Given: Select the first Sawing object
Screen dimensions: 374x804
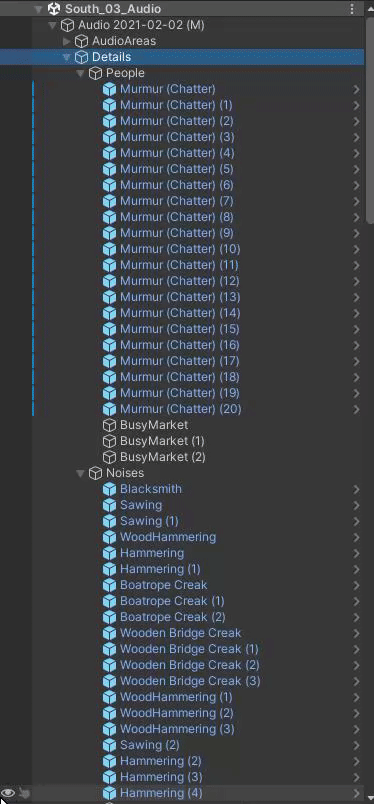Looking at the screenshot, I should coord(141,505).
